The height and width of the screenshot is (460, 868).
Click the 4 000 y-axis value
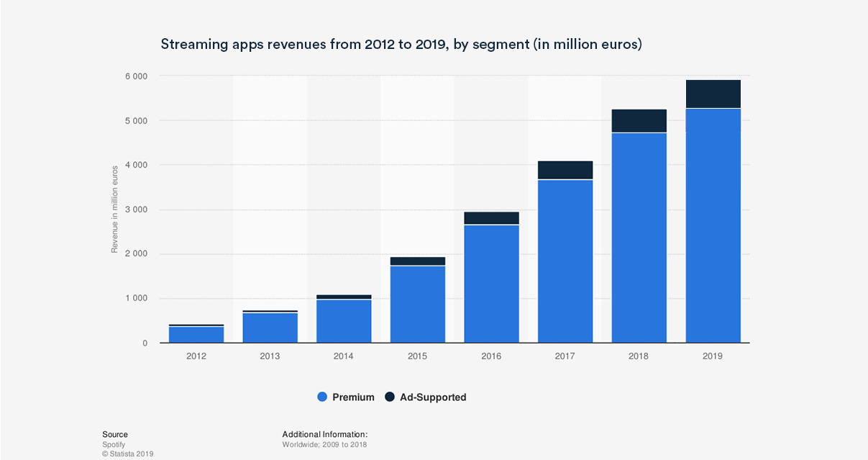[135, 166]
